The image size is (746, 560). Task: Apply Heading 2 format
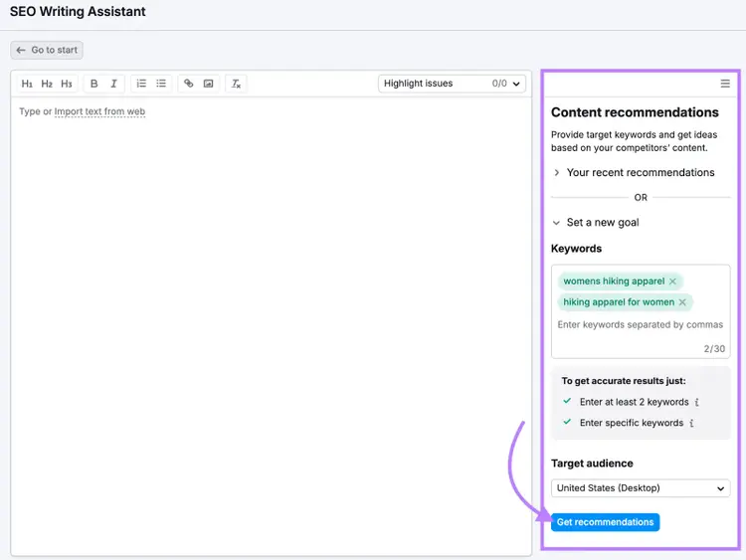tap(47, 84)
